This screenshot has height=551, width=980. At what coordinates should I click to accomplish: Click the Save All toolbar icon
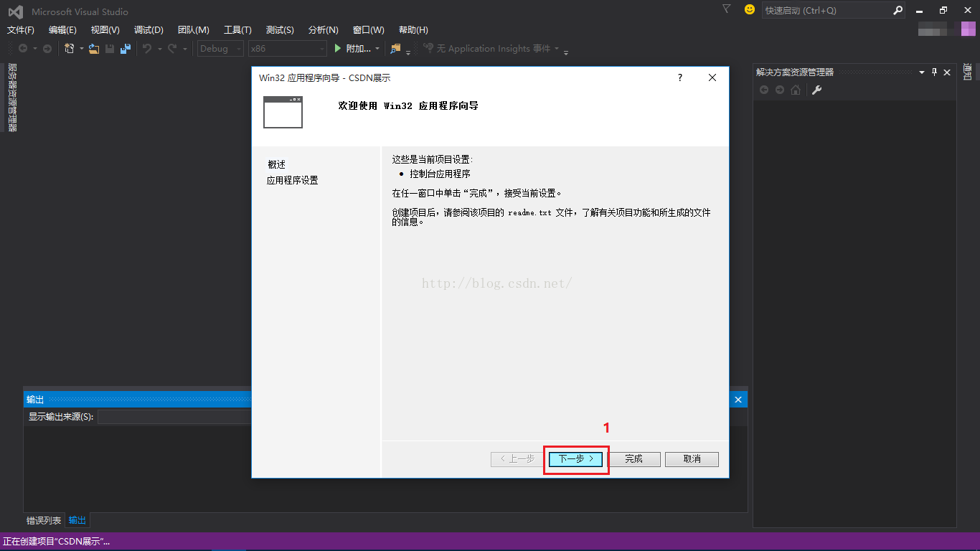[126, 49]
